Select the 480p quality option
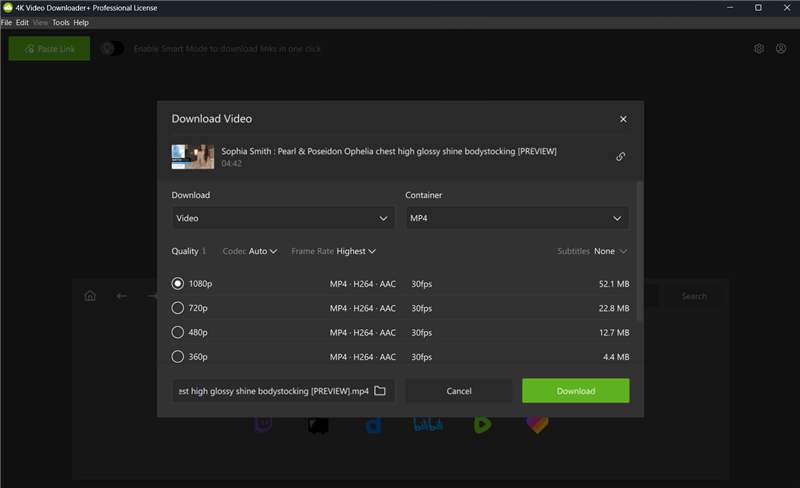This screenshot has height=488, width=800. click(x=178, y=332)
